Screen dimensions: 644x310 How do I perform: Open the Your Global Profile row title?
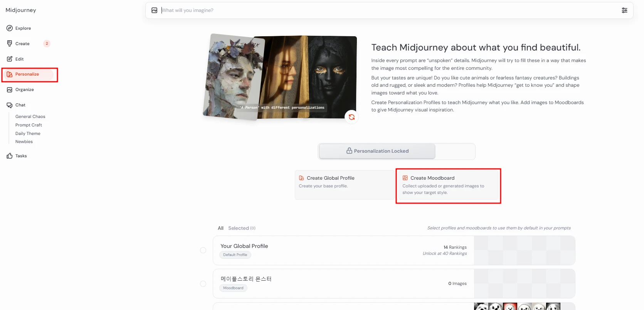[x=244, y=246]
